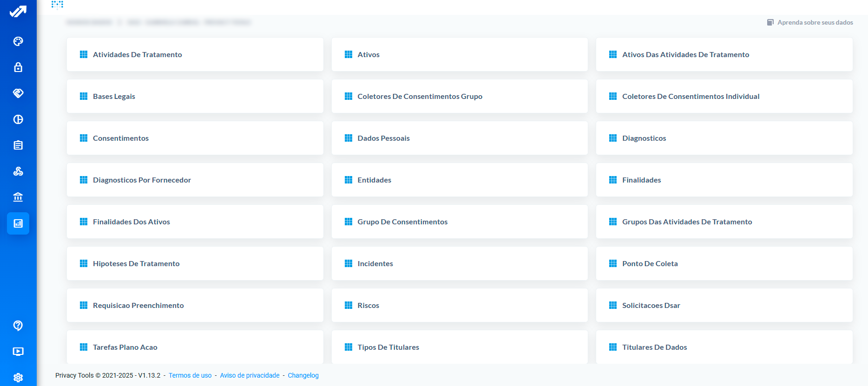
Task: Open the Solicitacoes Dsar card
Action: coord(723,305)
